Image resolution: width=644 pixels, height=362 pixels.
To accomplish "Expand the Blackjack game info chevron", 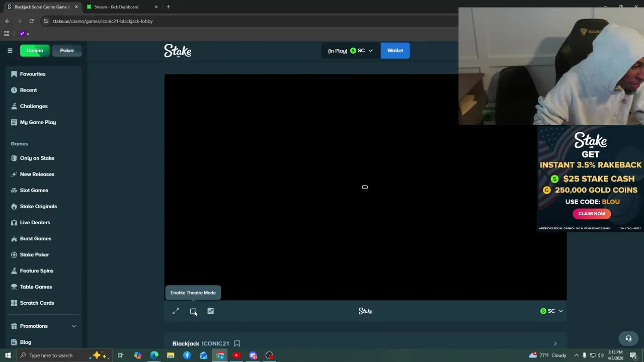I will [555, 343].
